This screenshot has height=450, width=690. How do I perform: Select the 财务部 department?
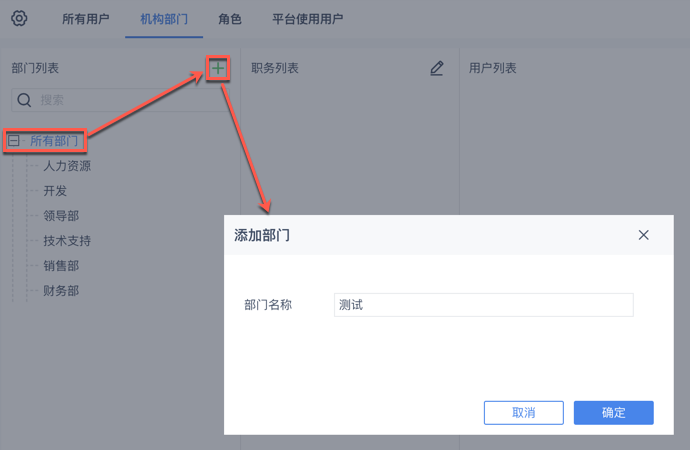[61, 291]
